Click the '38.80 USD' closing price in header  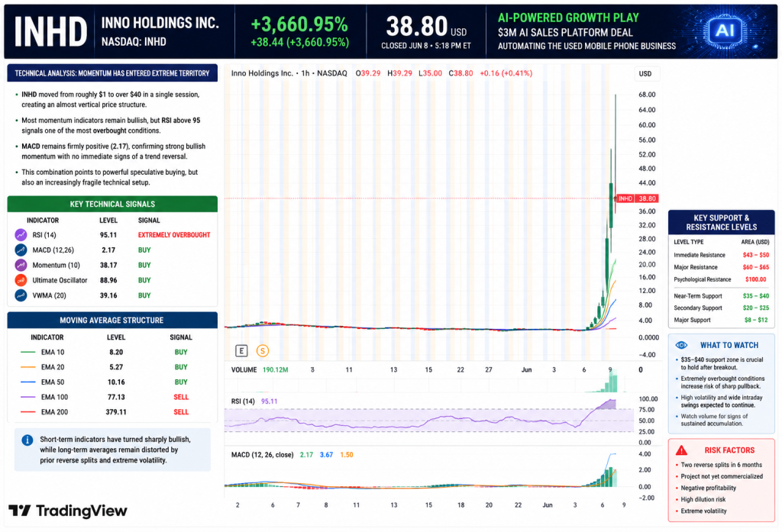pos(426,27)
